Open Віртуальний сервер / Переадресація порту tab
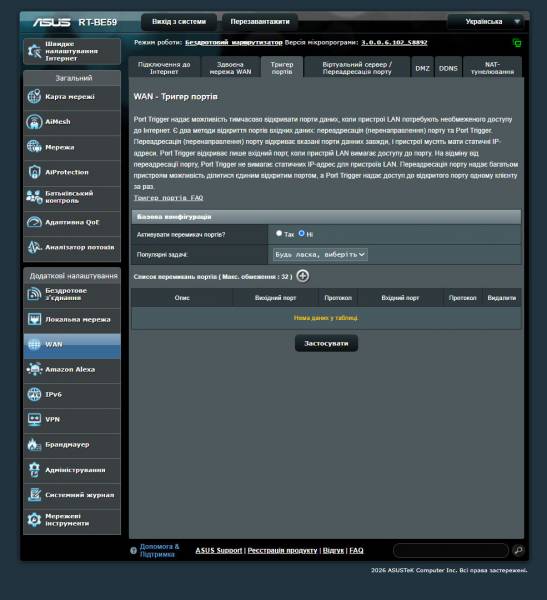 click(357, 68)
